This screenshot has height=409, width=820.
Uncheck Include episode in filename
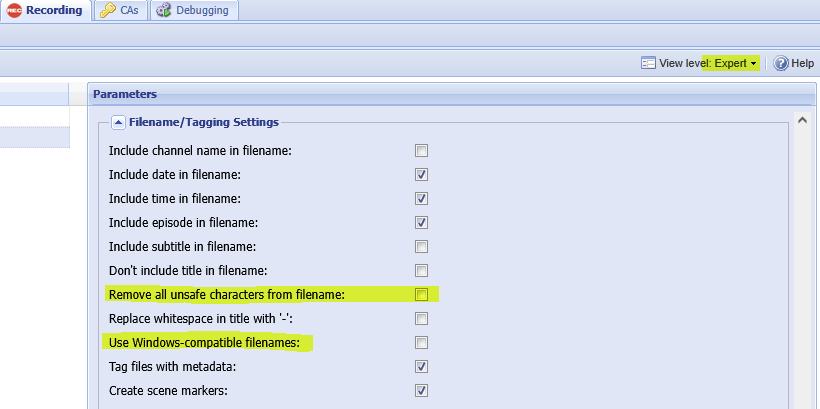(x=422, y=223)
